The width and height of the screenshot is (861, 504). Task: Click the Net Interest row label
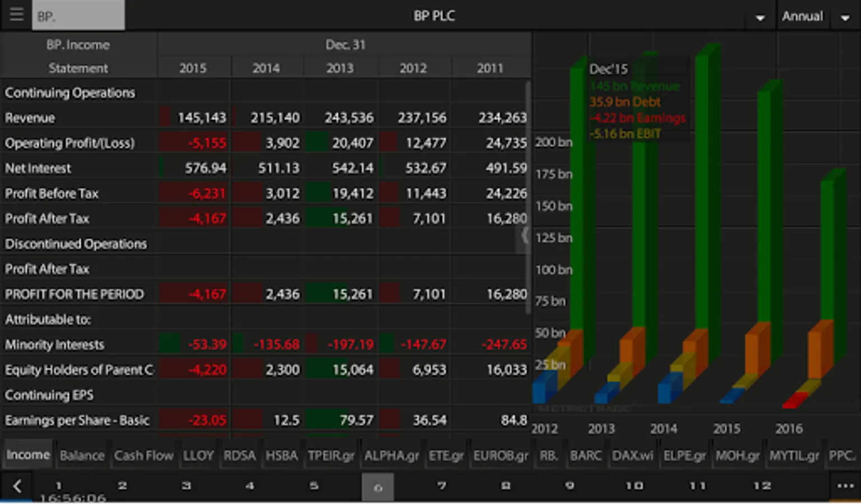coord(38,168)
